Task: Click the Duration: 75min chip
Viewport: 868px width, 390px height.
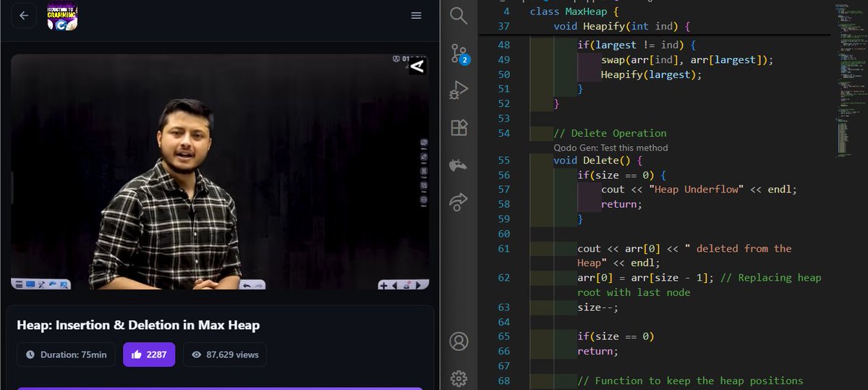Action: (x=66, y=355)
